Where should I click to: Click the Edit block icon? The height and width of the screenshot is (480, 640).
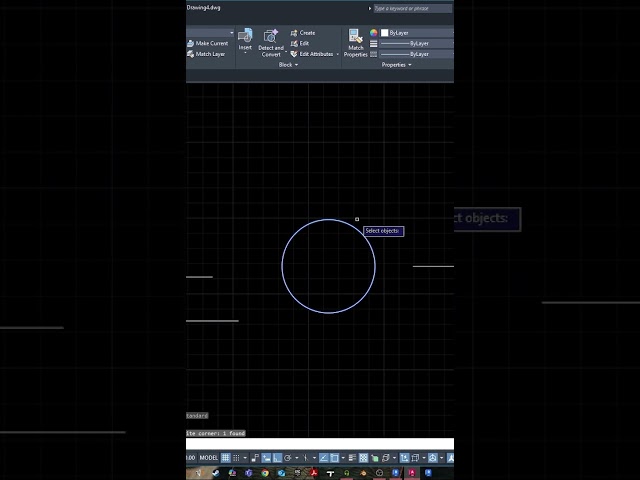(x=293, y=43)
